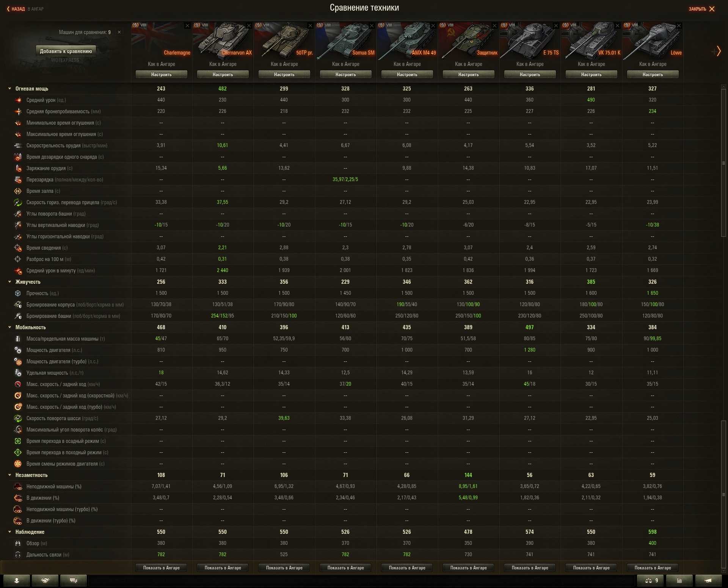The image size is (728, 588).
Task: Click Löwe hit points value 1 650
Action: tap(653, 293)
